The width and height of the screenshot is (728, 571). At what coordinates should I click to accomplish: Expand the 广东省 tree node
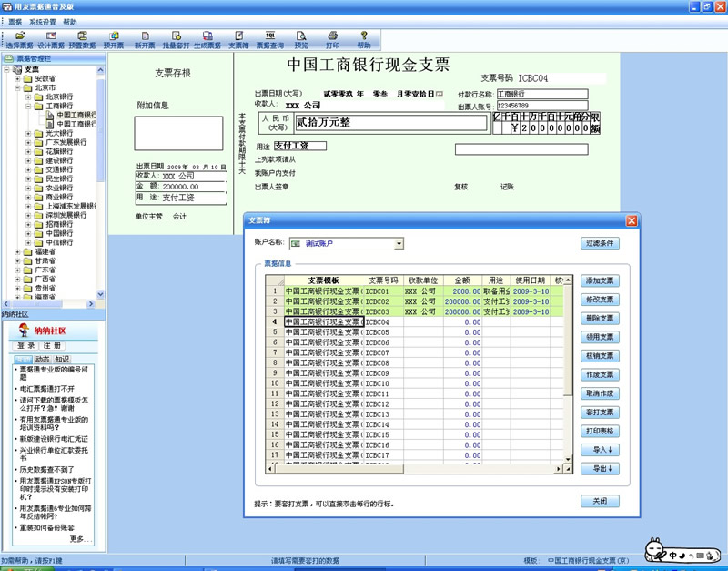17,270
